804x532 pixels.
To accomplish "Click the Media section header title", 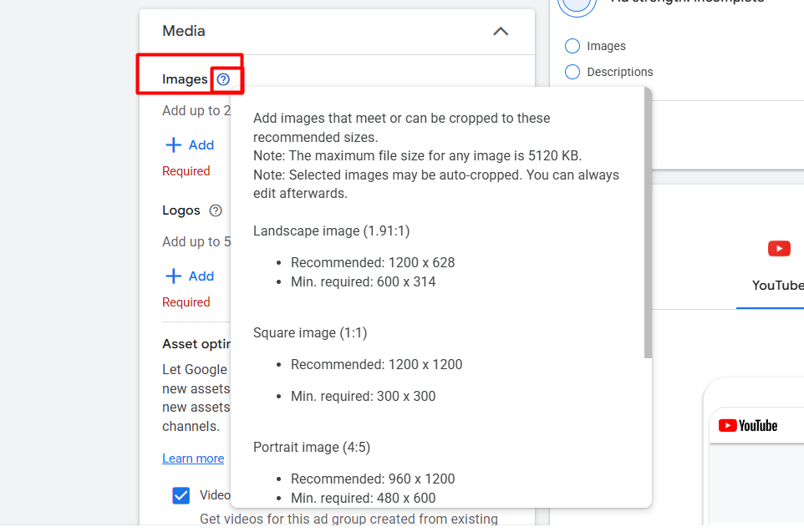I will pos(184,31).
